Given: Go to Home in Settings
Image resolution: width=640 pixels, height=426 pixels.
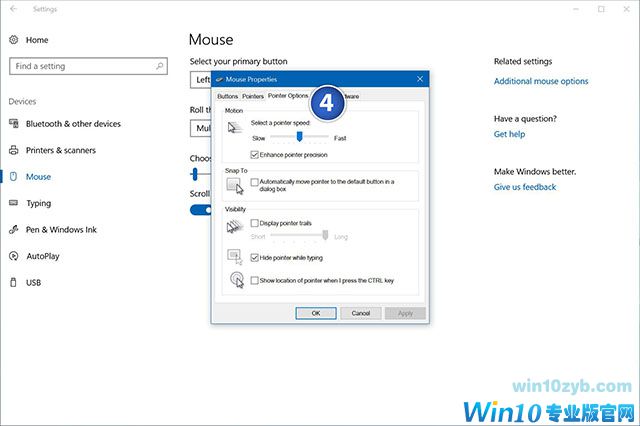Looking at the screenshot, I should click(37, 40).
